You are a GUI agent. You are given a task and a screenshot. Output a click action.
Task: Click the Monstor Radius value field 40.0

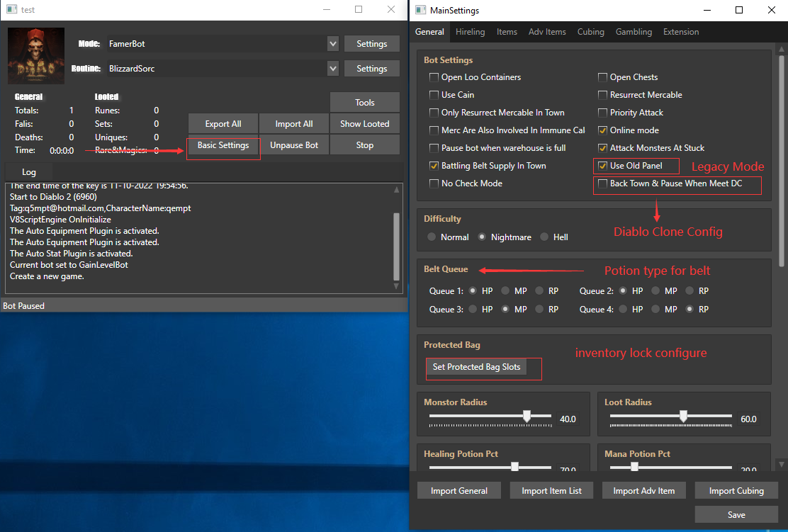click(x=568, y=419)
